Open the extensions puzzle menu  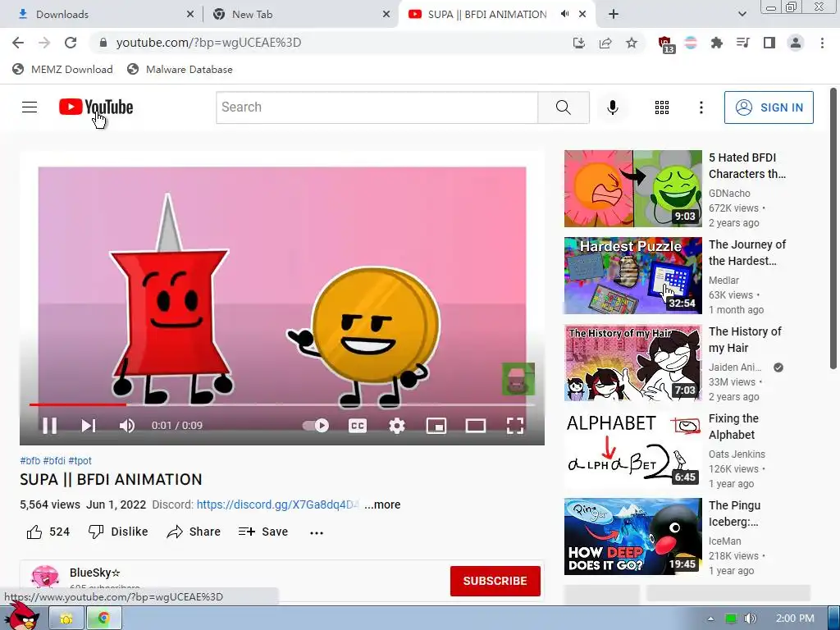click(x=716, y=43)
